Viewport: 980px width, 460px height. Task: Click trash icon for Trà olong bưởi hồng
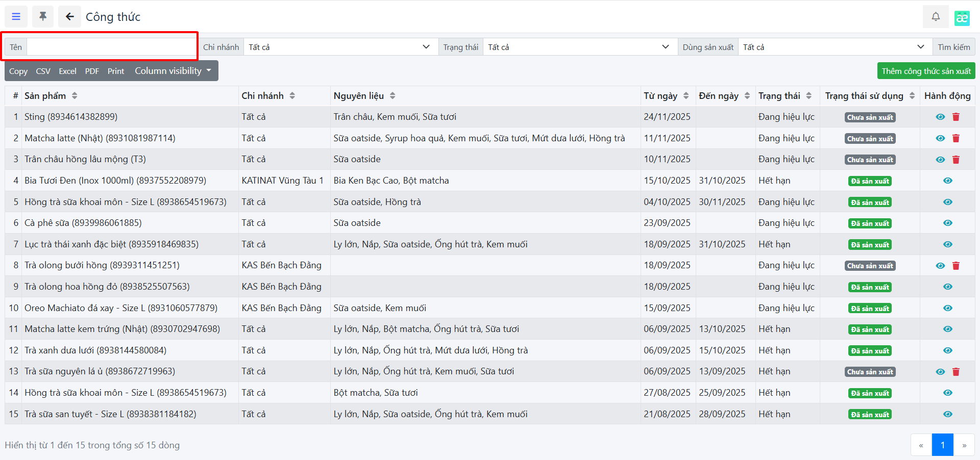[955, 266]
